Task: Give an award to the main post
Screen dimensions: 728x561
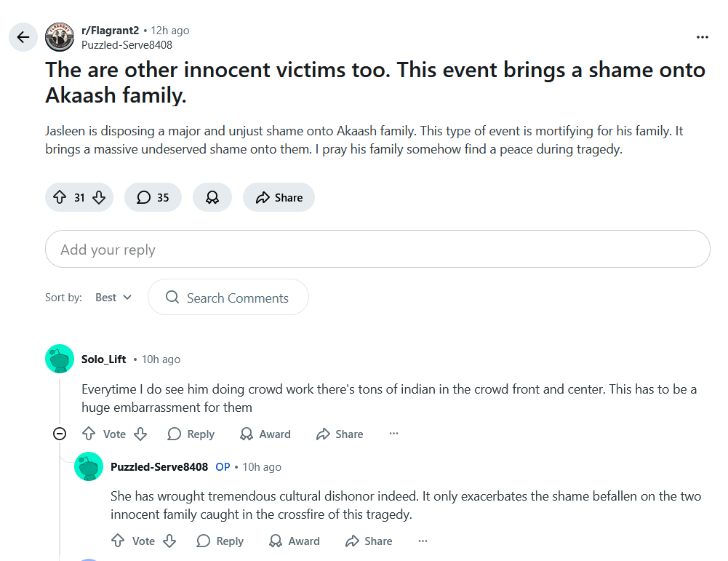Action: [212, 197]
